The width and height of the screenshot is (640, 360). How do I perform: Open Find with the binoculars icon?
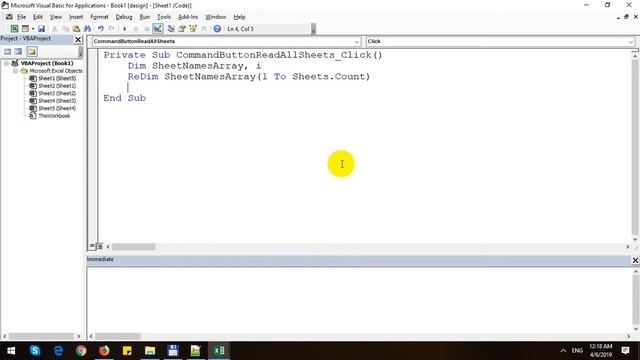tap(87, 29)
